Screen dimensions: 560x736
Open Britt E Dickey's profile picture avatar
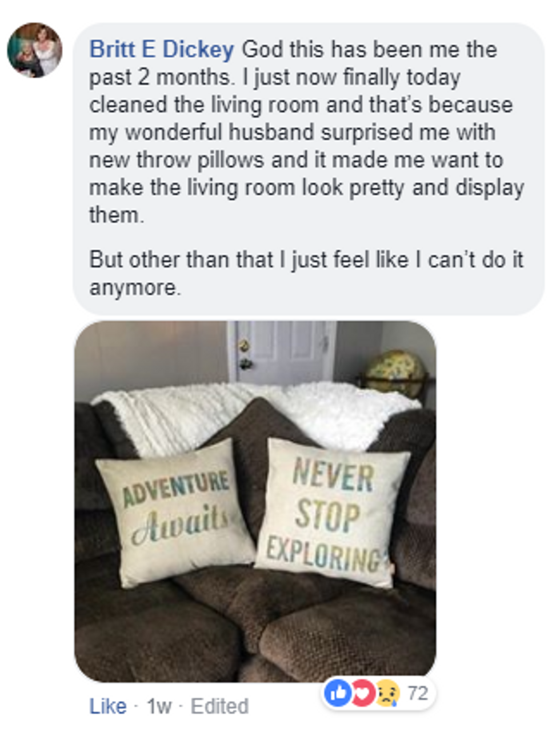35,50
